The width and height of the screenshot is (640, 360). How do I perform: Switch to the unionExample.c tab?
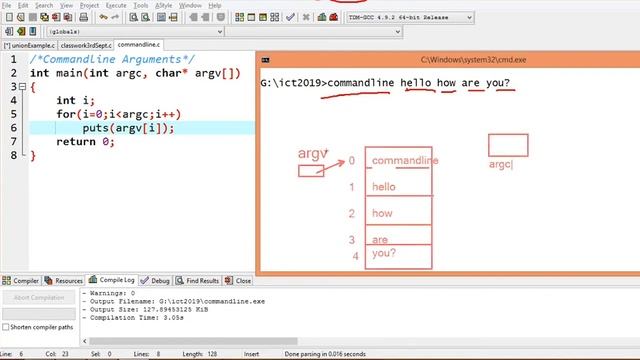pos(29,45)
